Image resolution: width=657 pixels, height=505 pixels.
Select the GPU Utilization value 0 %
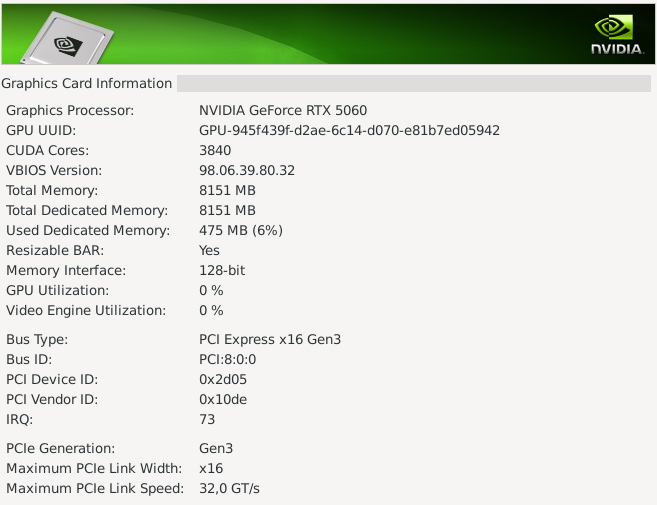211,290
